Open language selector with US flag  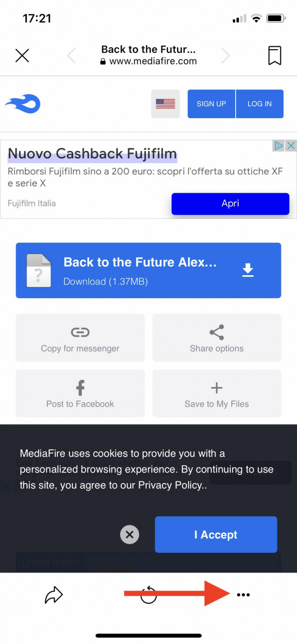click(x=165, y=104)
